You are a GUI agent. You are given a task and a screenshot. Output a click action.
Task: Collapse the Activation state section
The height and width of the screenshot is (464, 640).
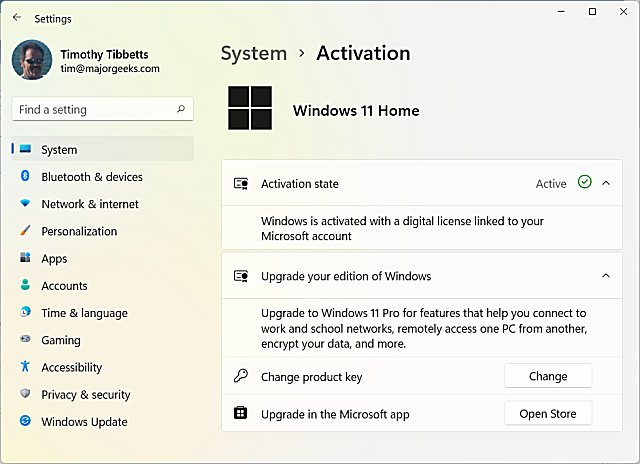606,183
